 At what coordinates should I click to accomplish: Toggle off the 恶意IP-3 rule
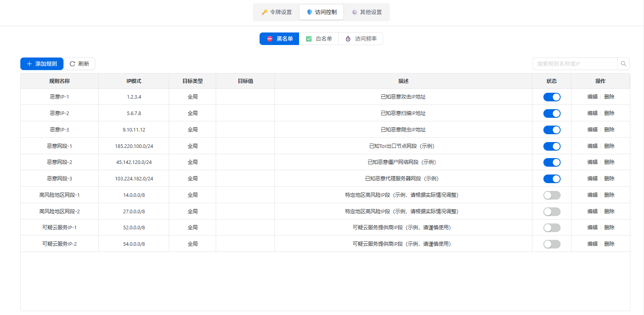point(552,130)
